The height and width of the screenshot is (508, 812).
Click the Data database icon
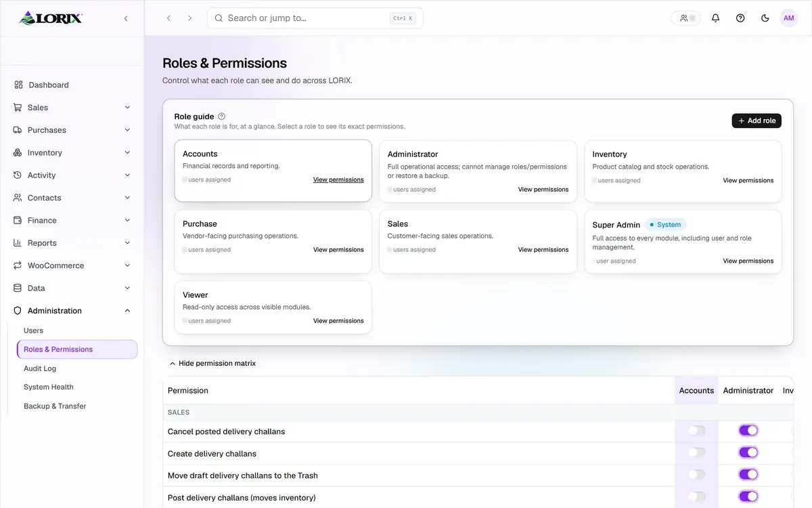(18, 288)
